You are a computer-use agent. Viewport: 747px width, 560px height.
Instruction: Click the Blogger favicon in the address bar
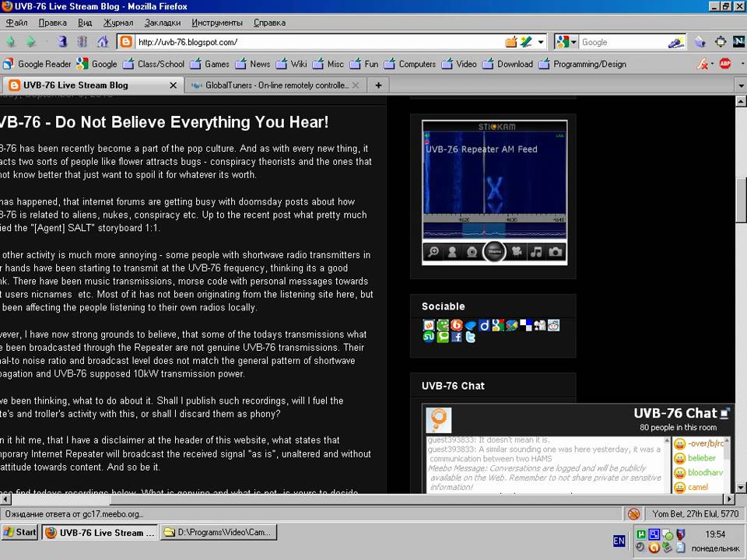[x=126, y=42]
